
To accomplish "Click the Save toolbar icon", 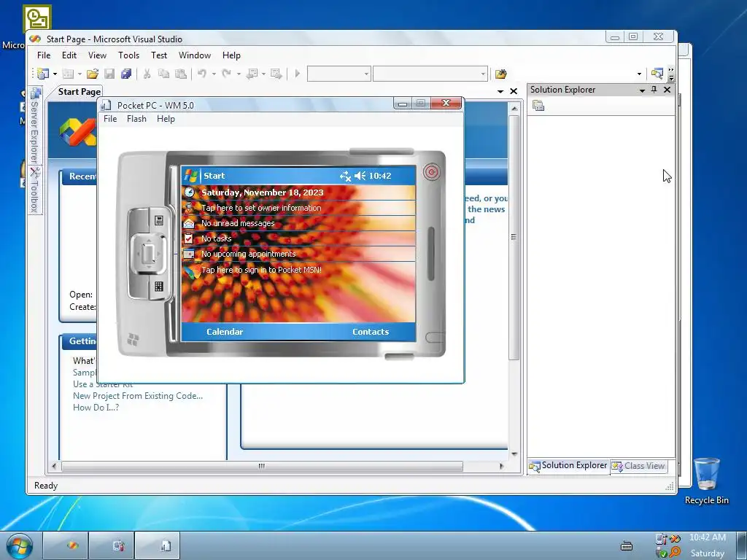I will coord(109,74).
